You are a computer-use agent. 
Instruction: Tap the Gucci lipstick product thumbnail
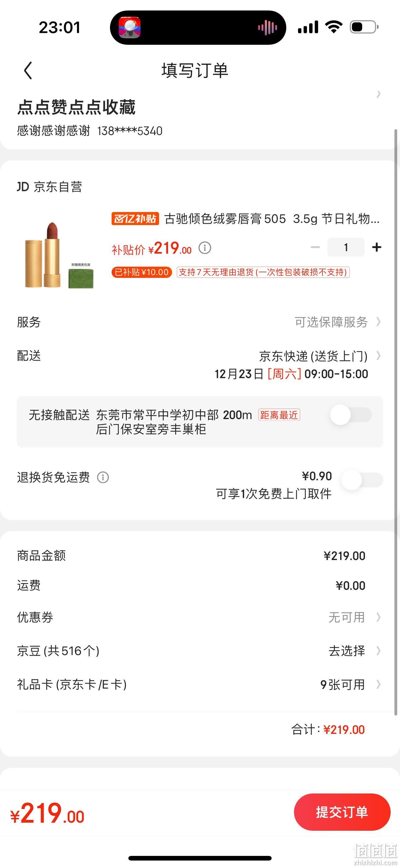59,255
